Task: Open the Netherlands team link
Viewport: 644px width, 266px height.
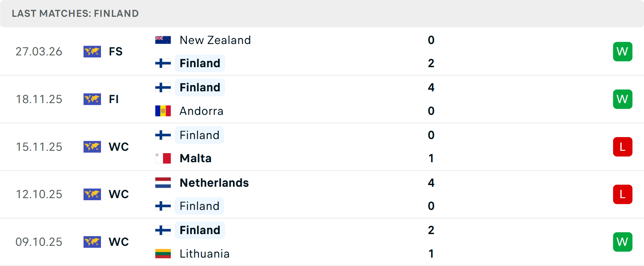Action: pos(214,183)
